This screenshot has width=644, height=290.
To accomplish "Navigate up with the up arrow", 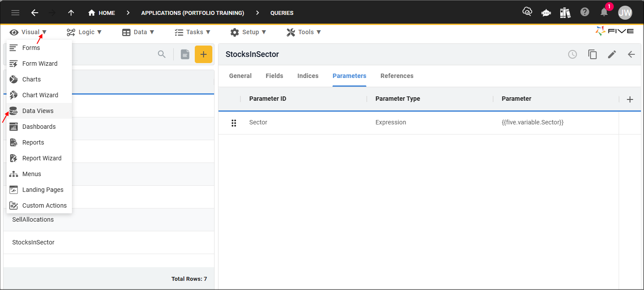I will (x=71, y=13).
